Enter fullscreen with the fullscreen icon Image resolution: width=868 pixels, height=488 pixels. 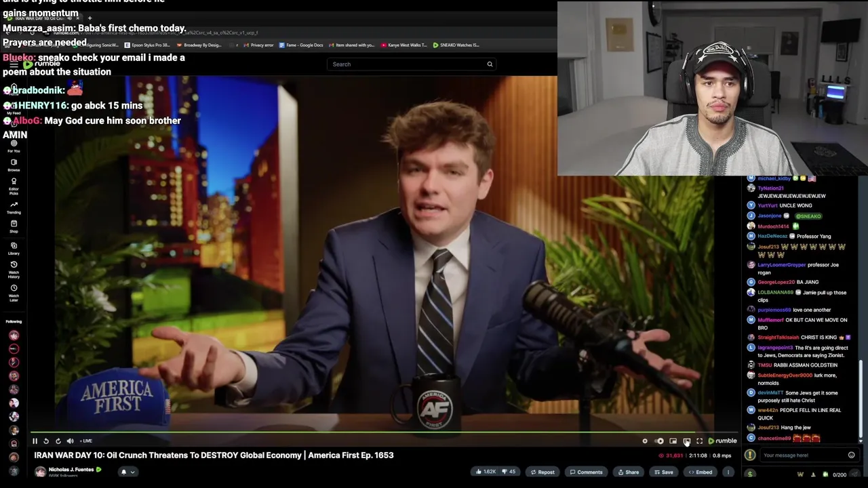tap(700, 441)
